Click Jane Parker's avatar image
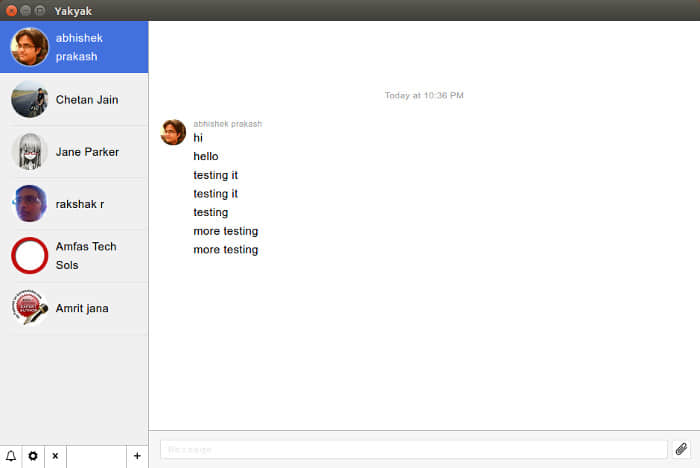700x468 pixels. pyautogui.click(x=29, y=152)
